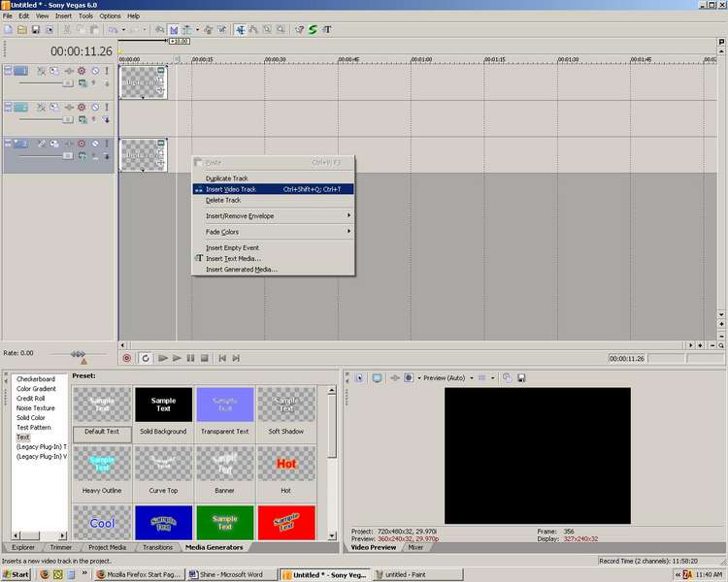Create a new project from toolbar
Screen dimensions: 728x582
[9, 30]
